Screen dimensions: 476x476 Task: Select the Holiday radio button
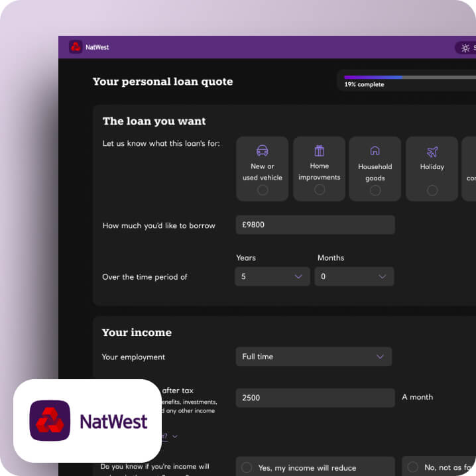(x=432, y=190)
